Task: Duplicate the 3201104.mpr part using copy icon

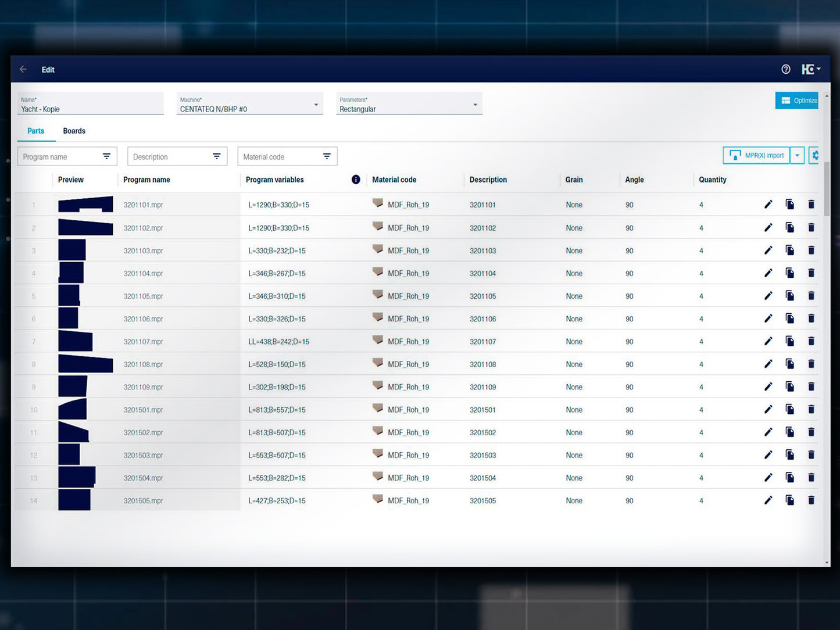Action: [789, 273]
